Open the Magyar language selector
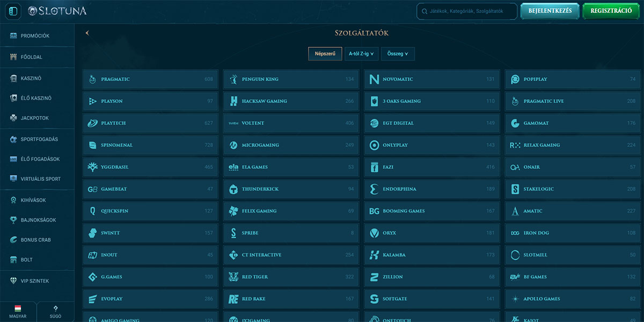The image size is (644, 322). click(18, 312)
